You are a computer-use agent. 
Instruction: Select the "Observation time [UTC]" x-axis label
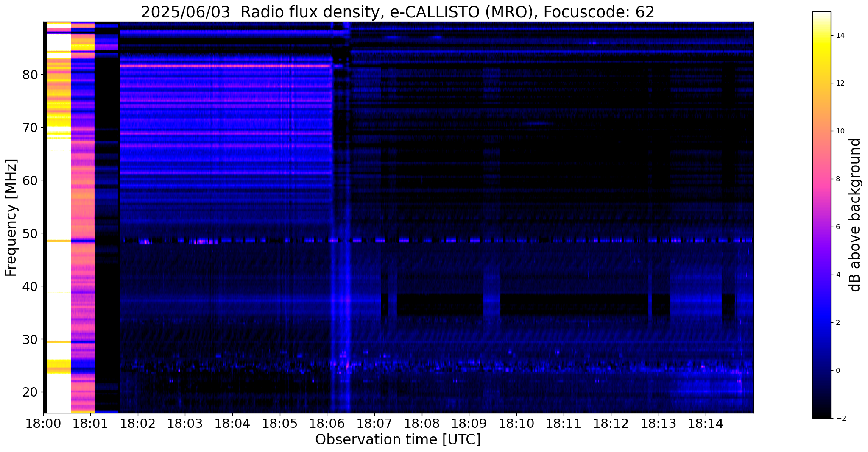point(398,440)
